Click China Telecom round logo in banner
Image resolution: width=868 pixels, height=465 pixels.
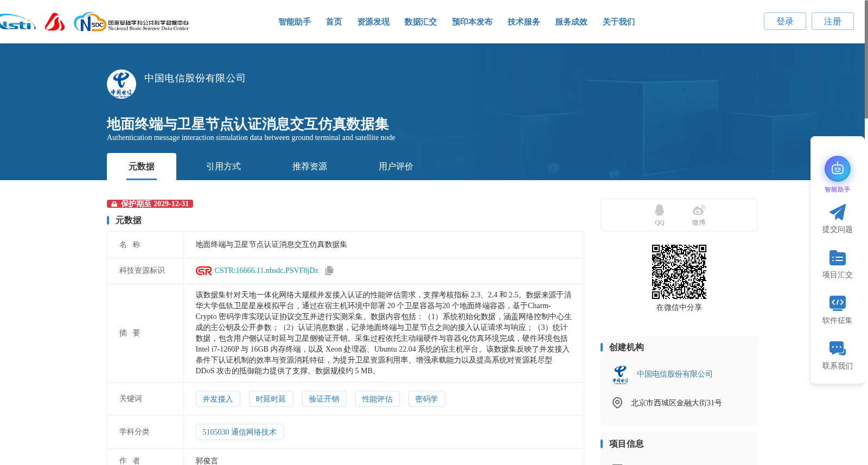(122, 84)
